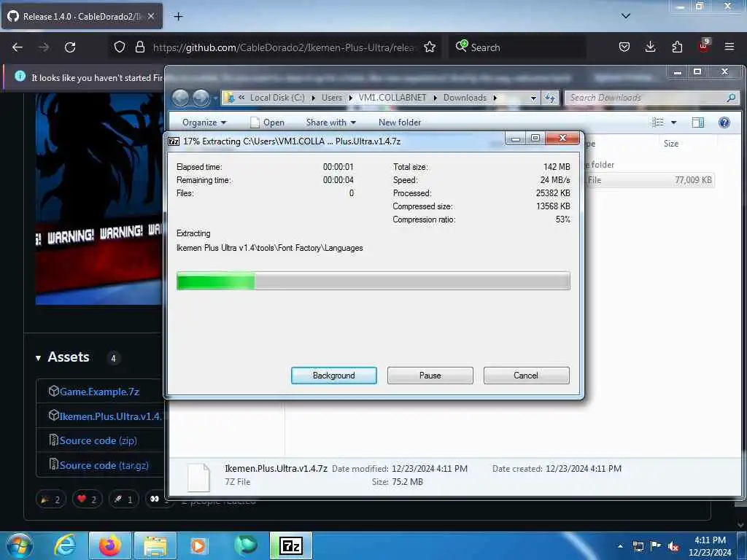Open Firefox extensions puzzle icon

point(677,47)
